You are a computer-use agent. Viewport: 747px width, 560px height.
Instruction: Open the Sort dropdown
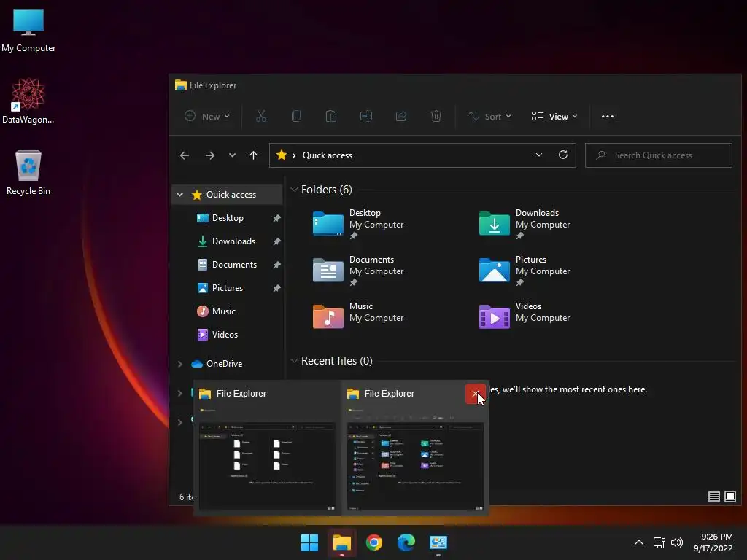point(489,116)
